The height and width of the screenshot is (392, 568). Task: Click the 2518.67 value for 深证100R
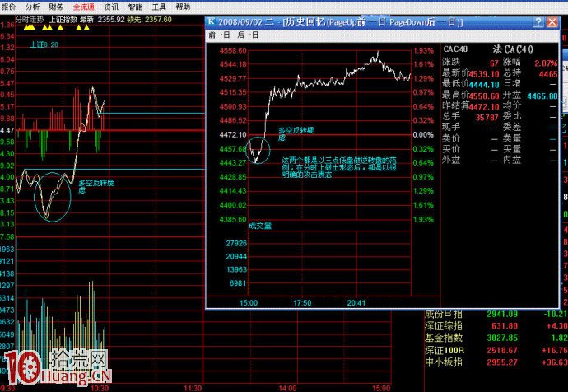pos(502,350)
